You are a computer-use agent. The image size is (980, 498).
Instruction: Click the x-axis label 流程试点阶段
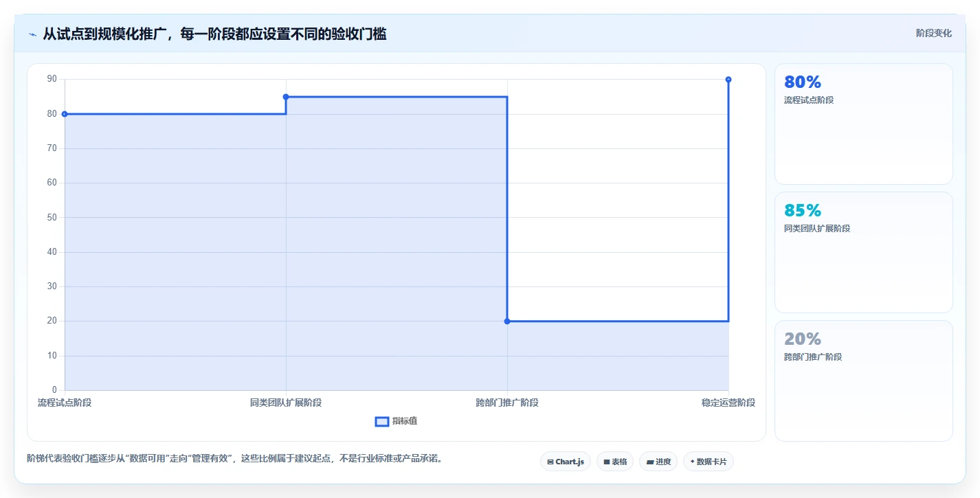click(x=65, y=403)
